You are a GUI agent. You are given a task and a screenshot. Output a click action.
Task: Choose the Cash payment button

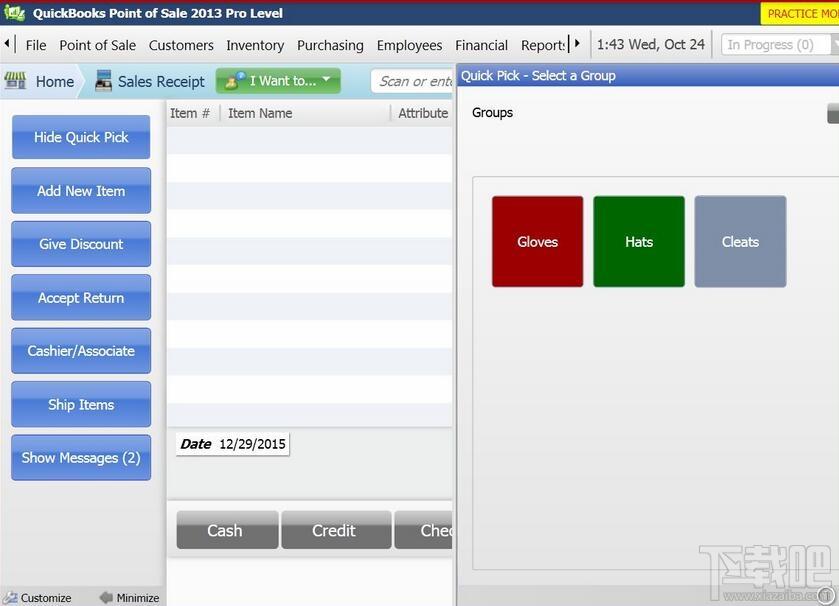click(x=227, y=530)
